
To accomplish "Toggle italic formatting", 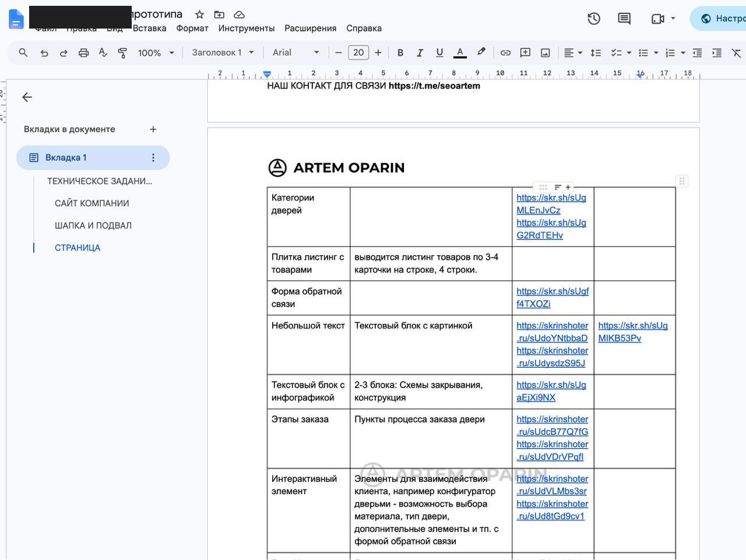I will [x=420, y=52].
